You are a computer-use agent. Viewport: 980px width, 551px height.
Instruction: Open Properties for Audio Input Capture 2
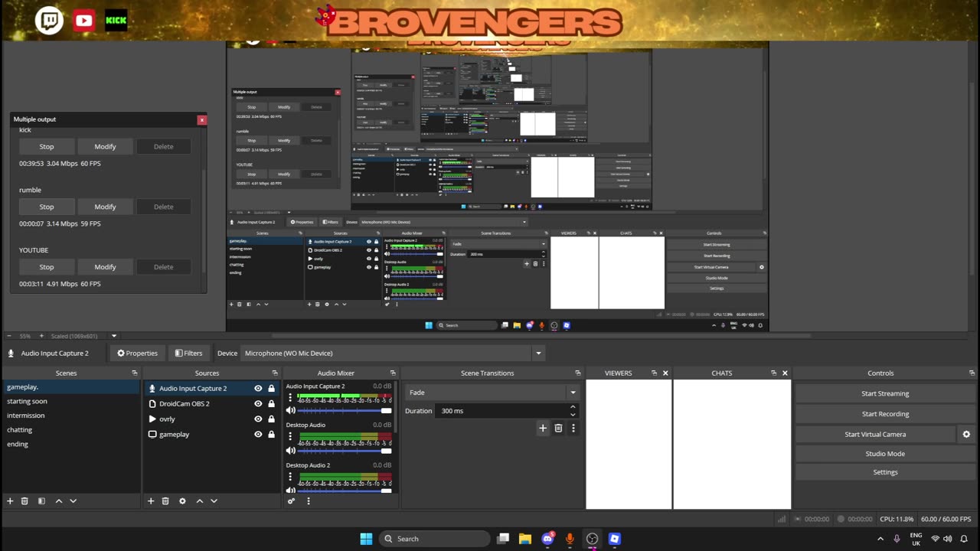click(137, 354)
